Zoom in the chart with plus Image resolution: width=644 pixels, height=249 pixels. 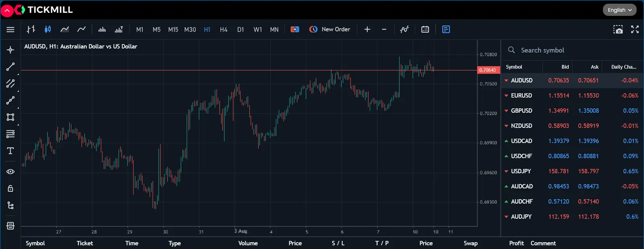tap(367, 29)
